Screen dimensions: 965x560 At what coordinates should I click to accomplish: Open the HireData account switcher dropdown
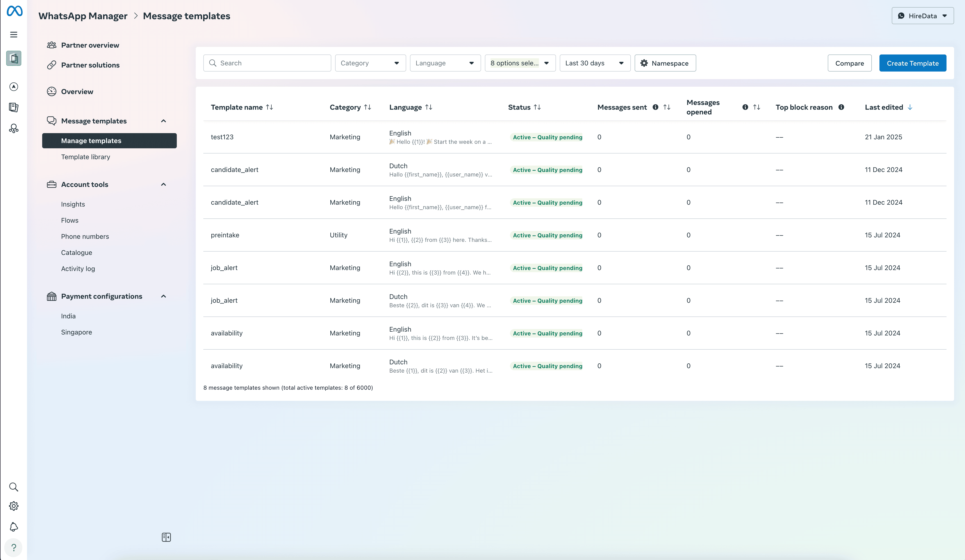point(923,16)
